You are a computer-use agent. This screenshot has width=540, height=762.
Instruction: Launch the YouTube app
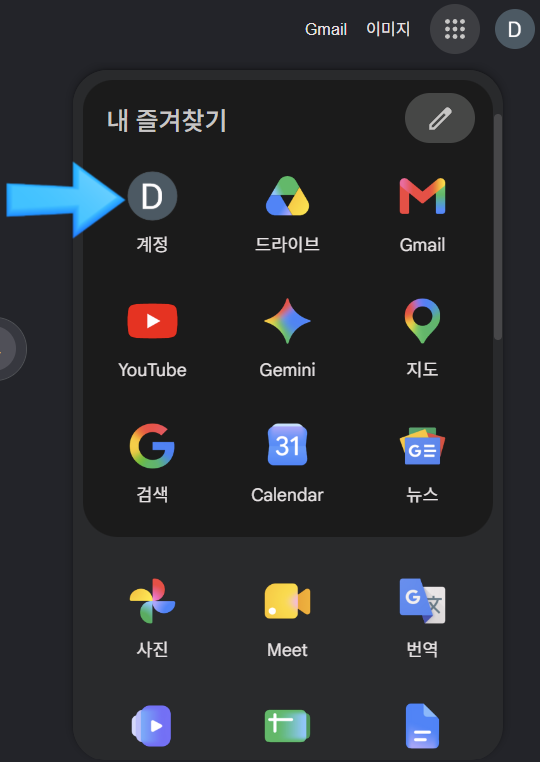152,321
